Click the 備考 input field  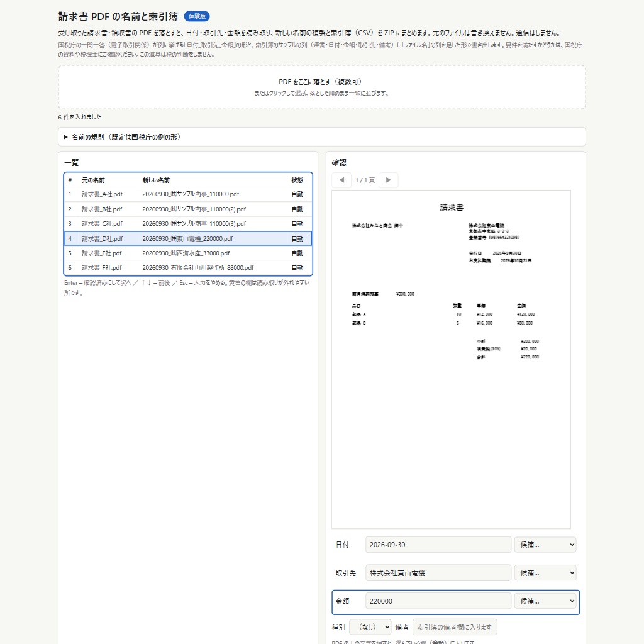pyautogui.click(x=455, y=627)
